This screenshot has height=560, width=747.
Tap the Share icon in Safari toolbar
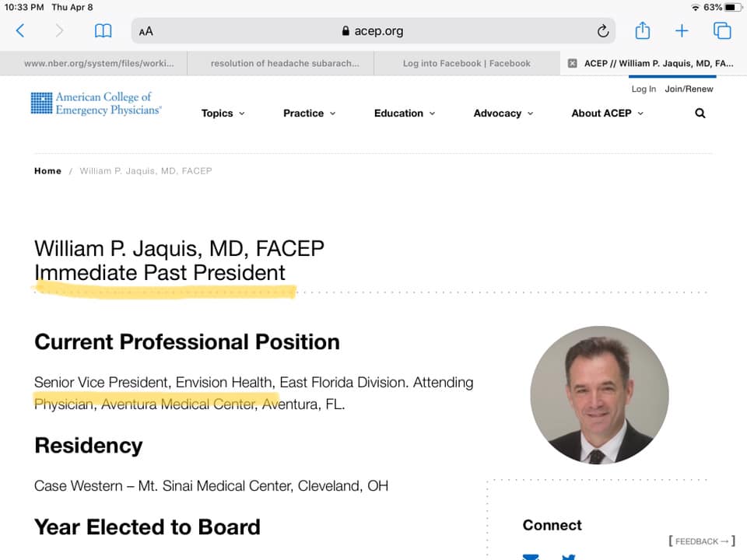click(x=642, y=31)
